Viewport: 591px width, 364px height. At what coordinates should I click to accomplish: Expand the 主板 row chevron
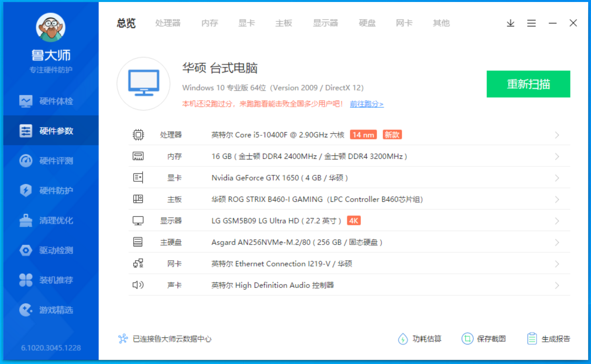click(x=557, y=200)
